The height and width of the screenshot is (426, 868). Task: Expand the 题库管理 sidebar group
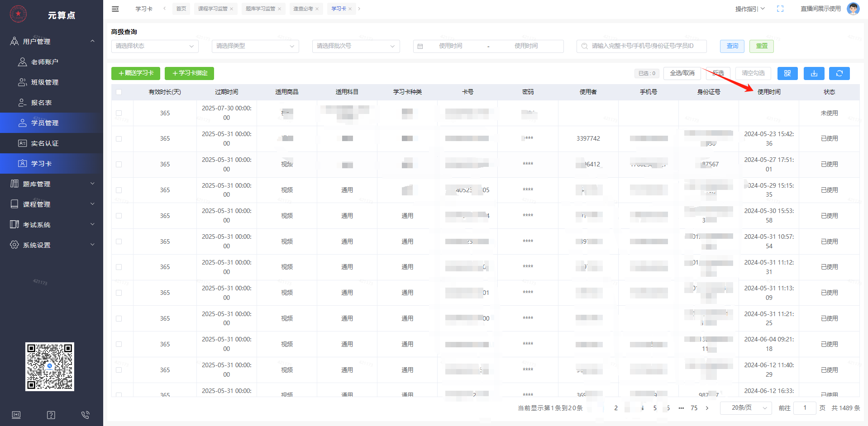click(x=52, y=184)
